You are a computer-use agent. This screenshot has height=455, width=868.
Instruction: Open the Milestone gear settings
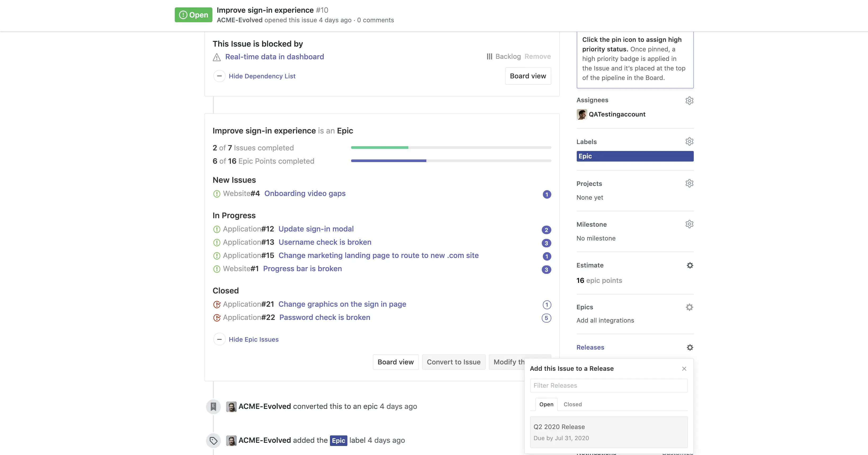pyautogui.click(x=690, y=224)
